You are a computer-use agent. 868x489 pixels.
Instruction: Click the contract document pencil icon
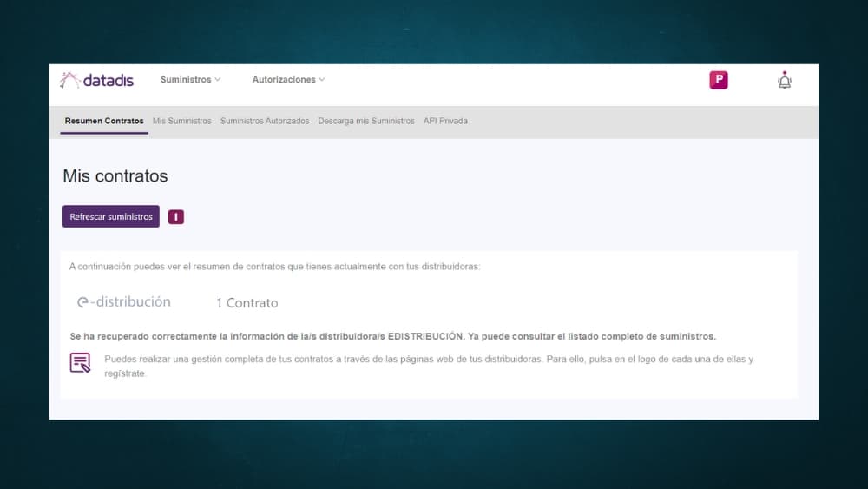(x=80, y=363)
